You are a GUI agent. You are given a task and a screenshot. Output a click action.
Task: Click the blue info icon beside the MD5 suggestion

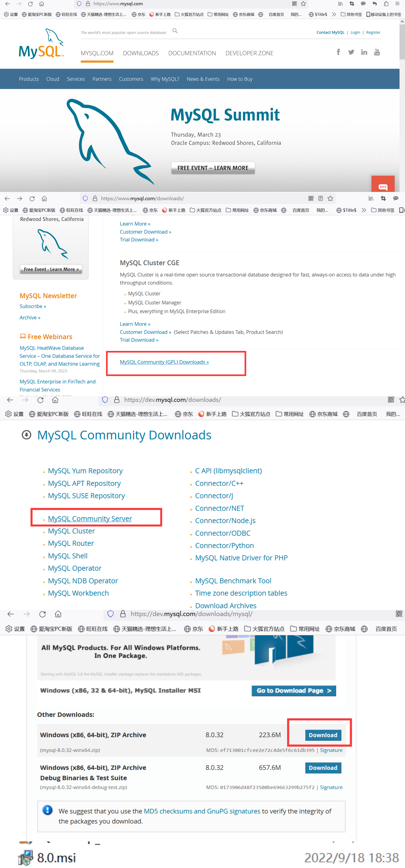[47, 810]
